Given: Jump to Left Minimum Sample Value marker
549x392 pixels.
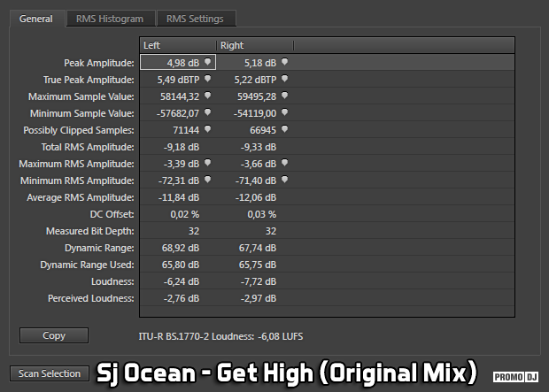Looking at the screenshot, I should tap(207, 112).
